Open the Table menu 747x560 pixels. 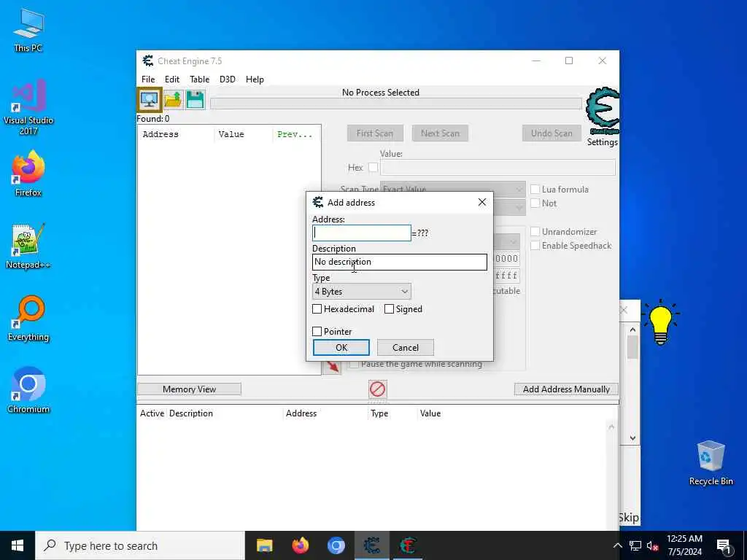[x=199, y=79]
